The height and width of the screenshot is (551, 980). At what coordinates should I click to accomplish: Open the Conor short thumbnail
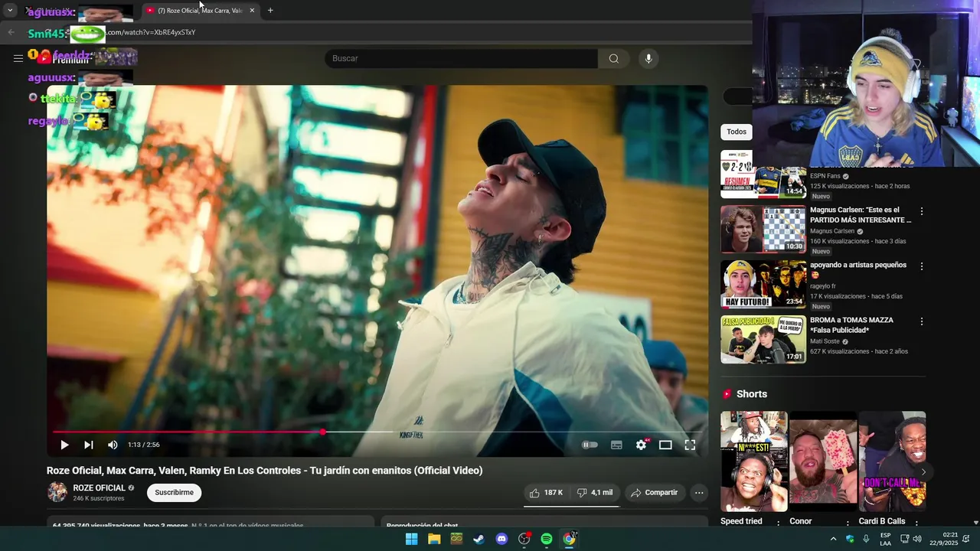[823, 461]
